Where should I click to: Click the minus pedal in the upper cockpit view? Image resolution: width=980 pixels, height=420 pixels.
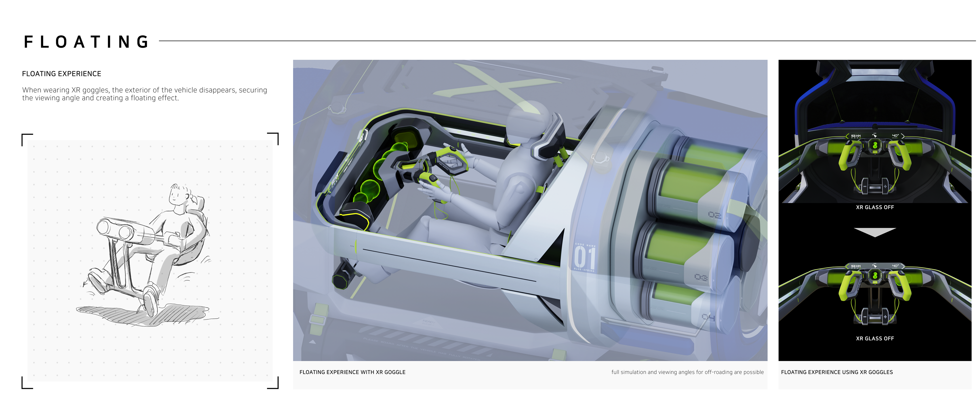pyautogui.click(x=865, y=187)
